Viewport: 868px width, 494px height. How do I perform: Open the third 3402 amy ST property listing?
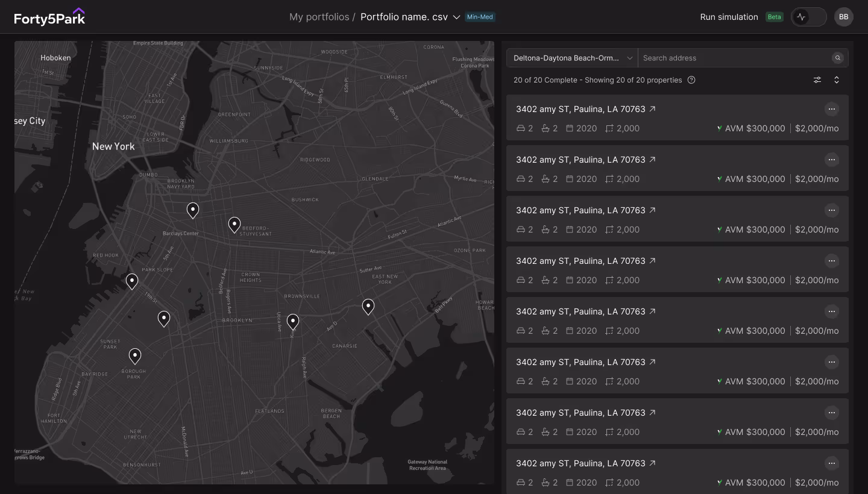580,210
